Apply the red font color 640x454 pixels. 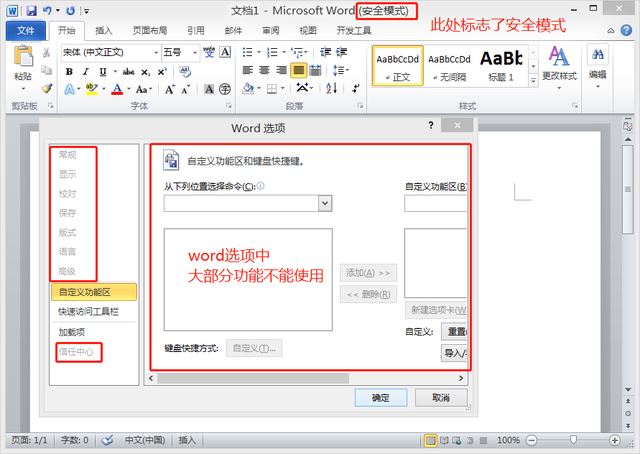(x=117, y=89)
